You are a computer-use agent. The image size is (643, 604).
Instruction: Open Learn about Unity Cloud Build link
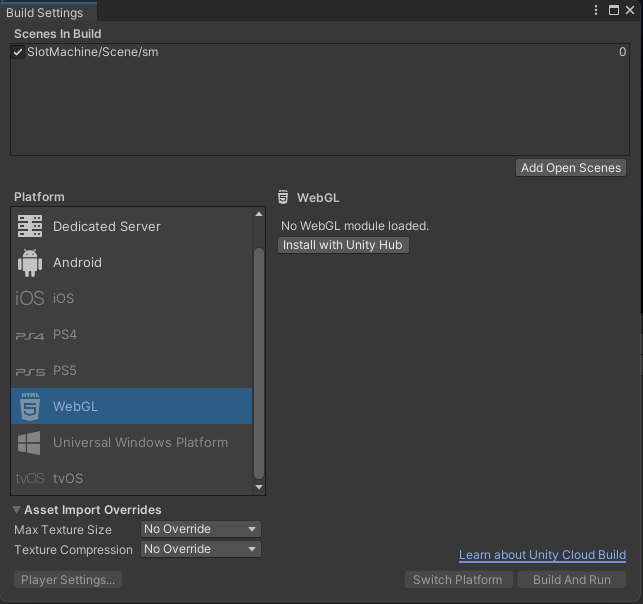542,555
